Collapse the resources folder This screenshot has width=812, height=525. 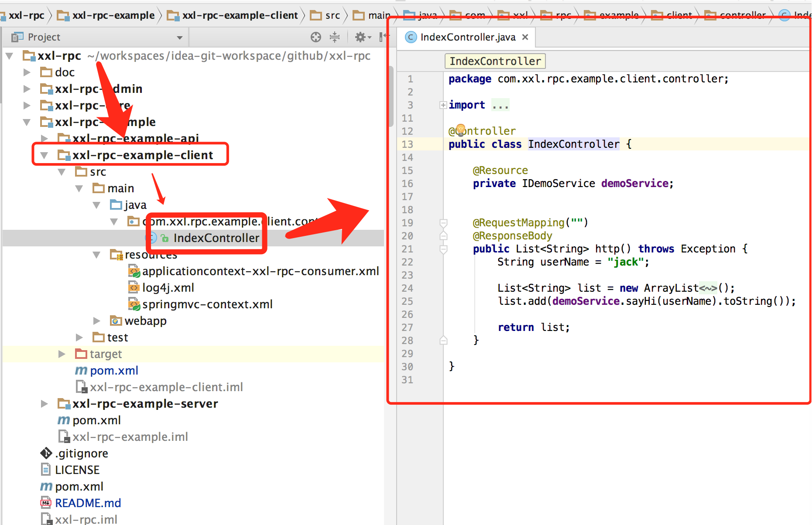point(96,255)
